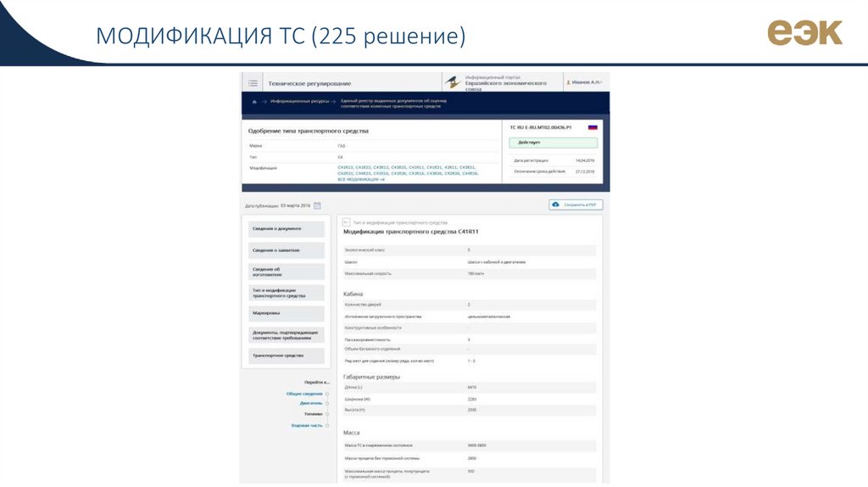The height and width of the screenshot is (487, 868).
Task: Click the Перейти к... label
Action: point(317,383)
